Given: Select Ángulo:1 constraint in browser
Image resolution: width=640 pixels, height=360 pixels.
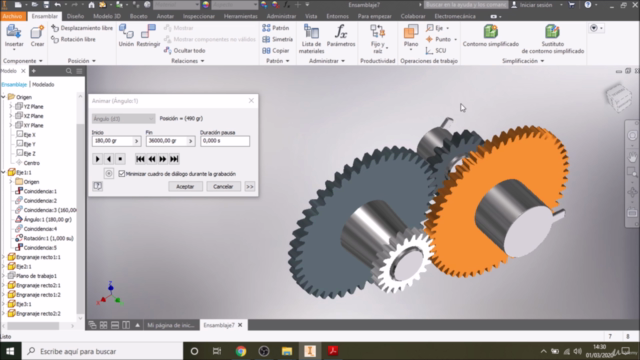Looking at the screenshot, I should [x=44, y=220].
